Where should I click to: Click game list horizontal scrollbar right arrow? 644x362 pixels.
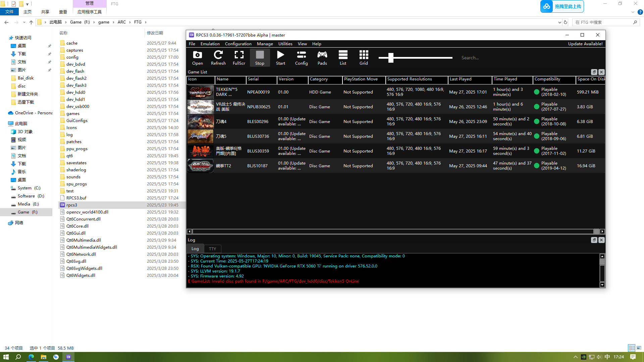(x=602, y=232)
